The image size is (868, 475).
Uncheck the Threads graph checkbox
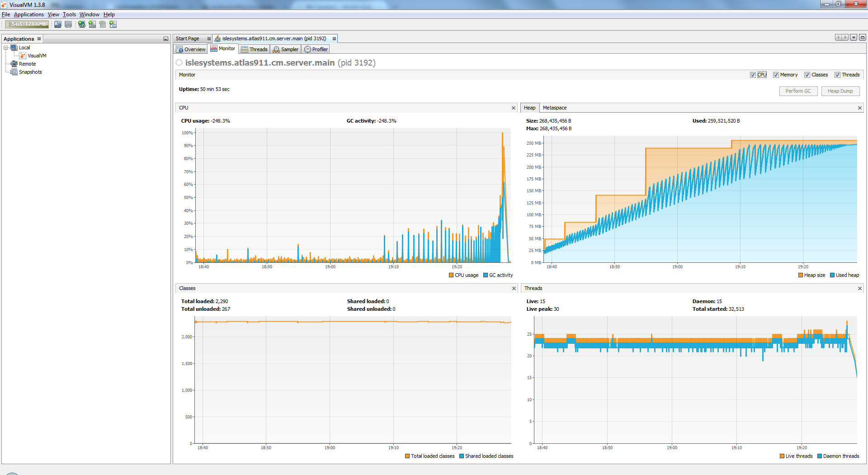pos(837,75)
